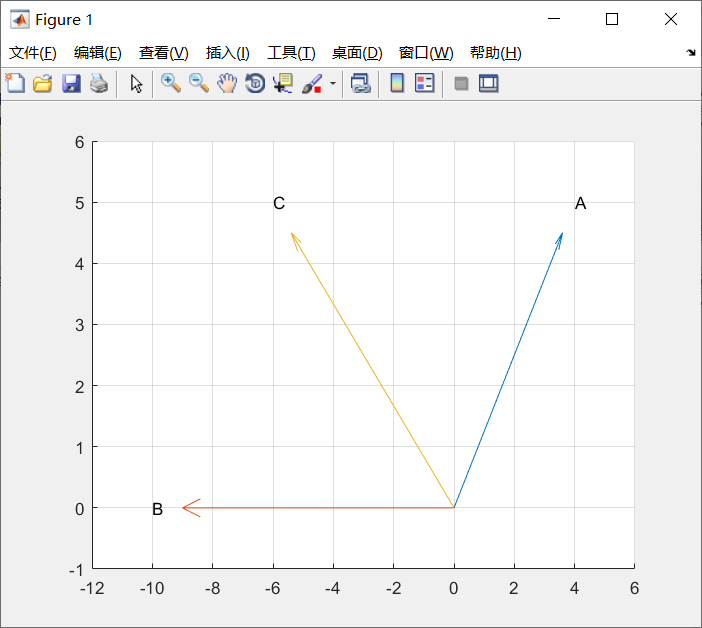This screenshot has height=628, width=702.
Task: Select the Edit Plot arrow tool
Action: pyautogui.click(x=136, y=84)
